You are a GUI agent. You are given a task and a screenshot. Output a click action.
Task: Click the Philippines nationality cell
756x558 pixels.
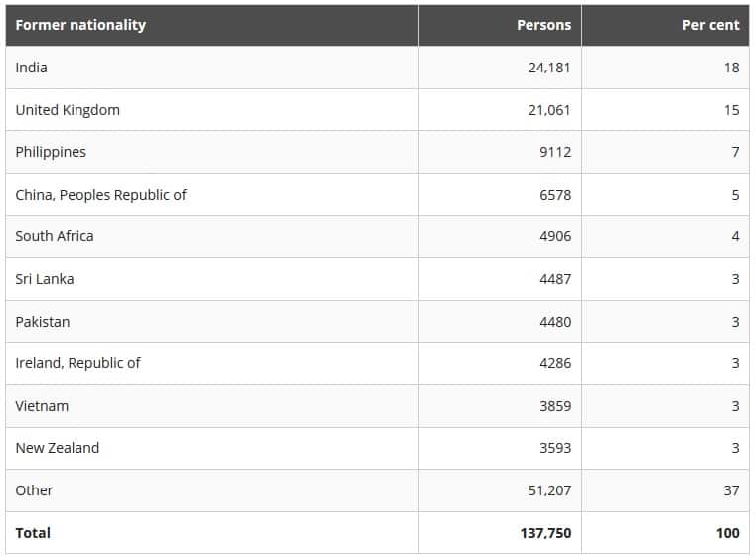51,152
